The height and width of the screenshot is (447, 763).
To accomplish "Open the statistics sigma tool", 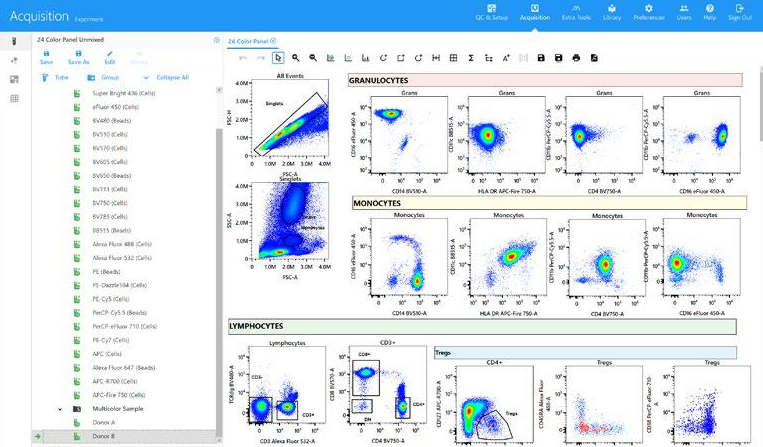I will [x=473, y=58].
